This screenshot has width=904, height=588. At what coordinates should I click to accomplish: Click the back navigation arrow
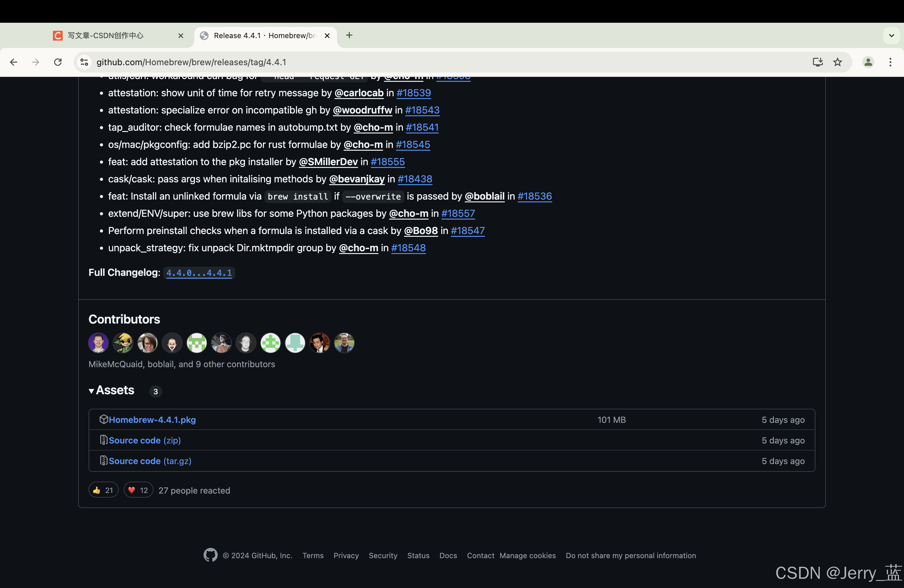[14, 62]
